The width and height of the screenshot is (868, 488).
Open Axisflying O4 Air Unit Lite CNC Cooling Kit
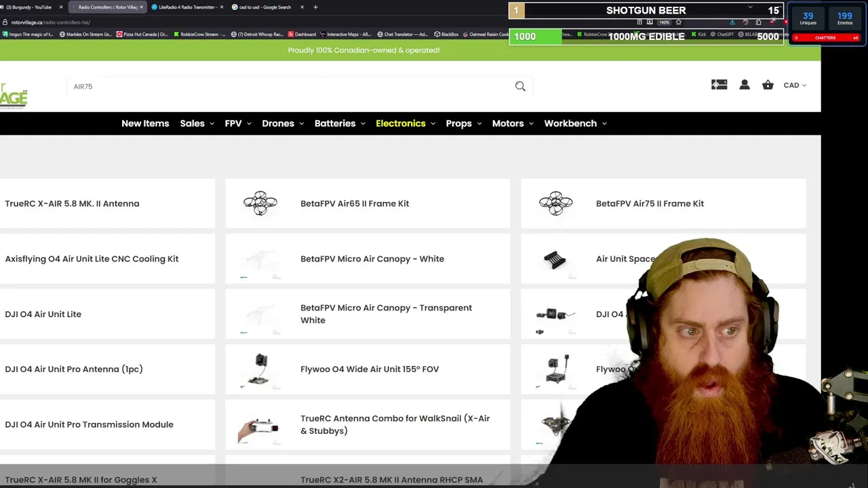tap(92, 259)
